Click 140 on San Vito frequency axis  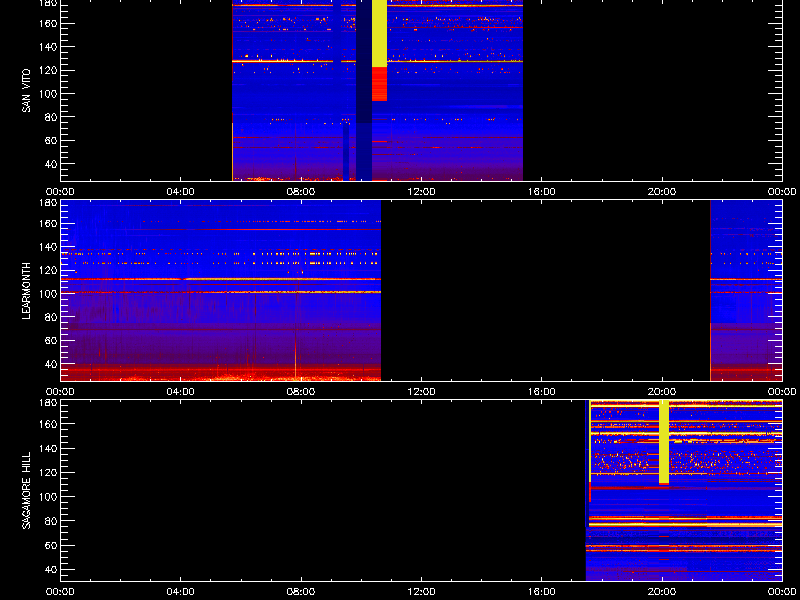pos(49,47)
